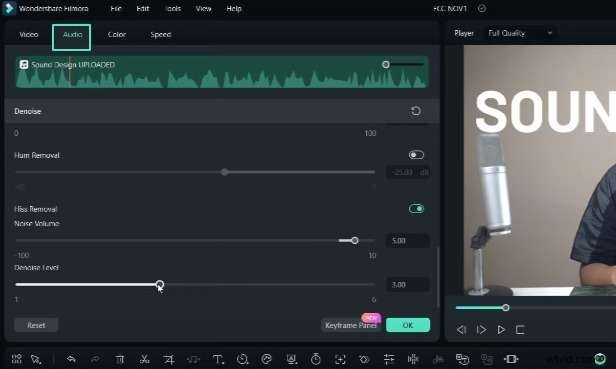Viewport: 616px width, 369px height.
Task: Switch to the Color tab
Action: [117, 35]
